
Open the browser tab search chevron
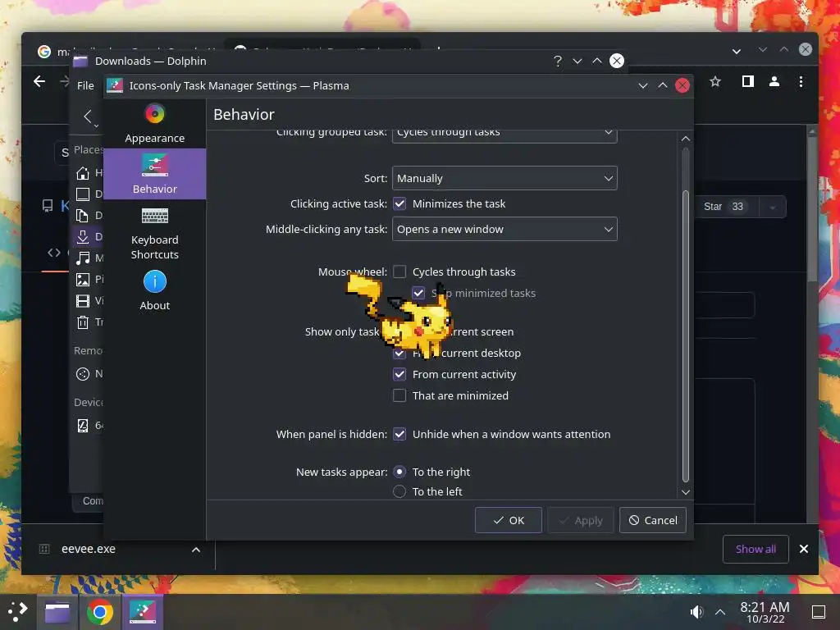pos(737,52)
